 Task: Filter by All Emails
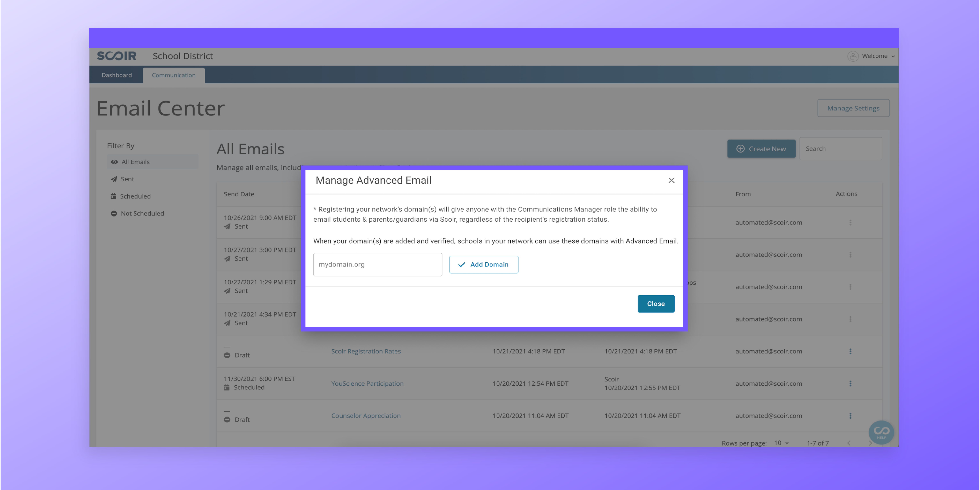tap(152, 162)
